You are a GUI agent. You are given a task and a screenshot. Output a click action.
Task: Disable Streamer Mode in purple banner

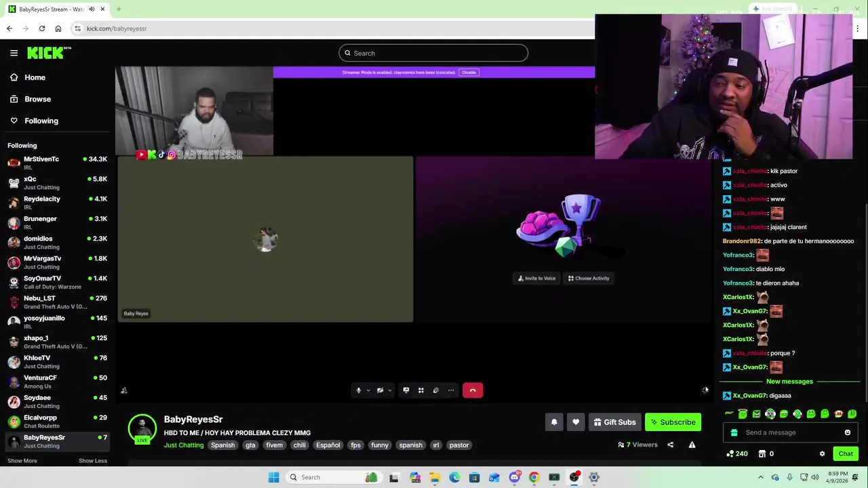click(x=469, y=73)
